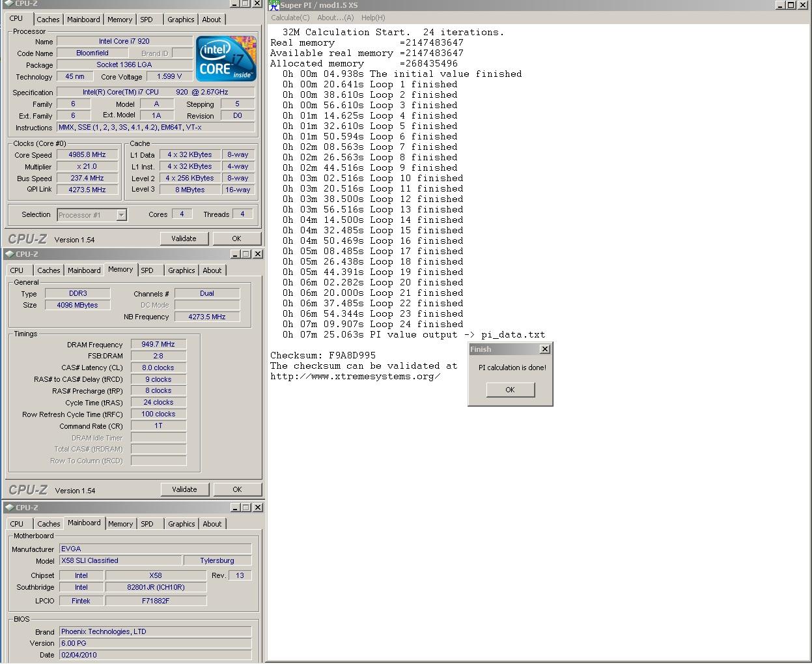The image size is (812, 664).
Task: Click the Command Rate value 1T
Action: pos(158,426)
